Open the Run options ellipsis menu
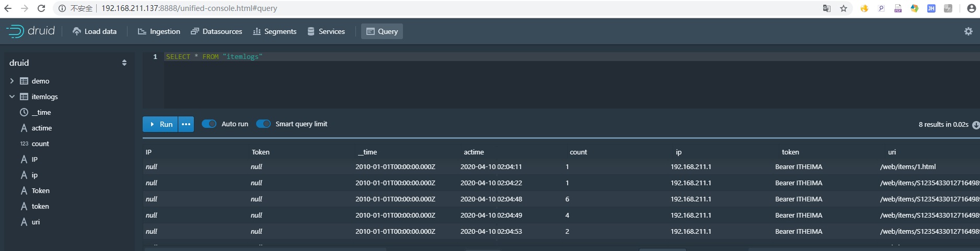 point(186,124)
